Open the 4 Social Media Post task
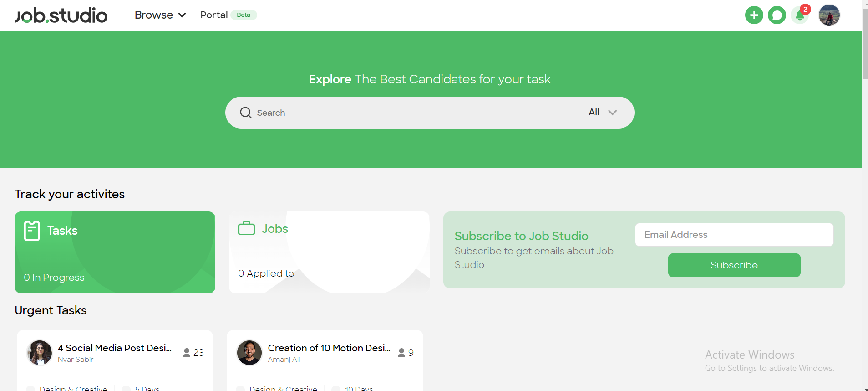This screenshot has height=391, width=868. (x=115, y=348)
